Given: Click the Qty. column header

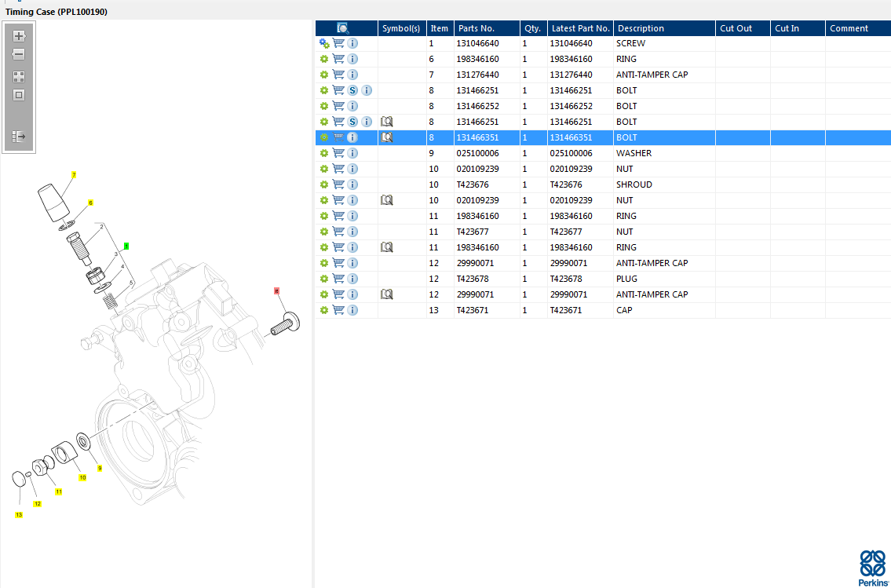Looking at the screenshot, I should pyautogui.click(x=533, y=28).
